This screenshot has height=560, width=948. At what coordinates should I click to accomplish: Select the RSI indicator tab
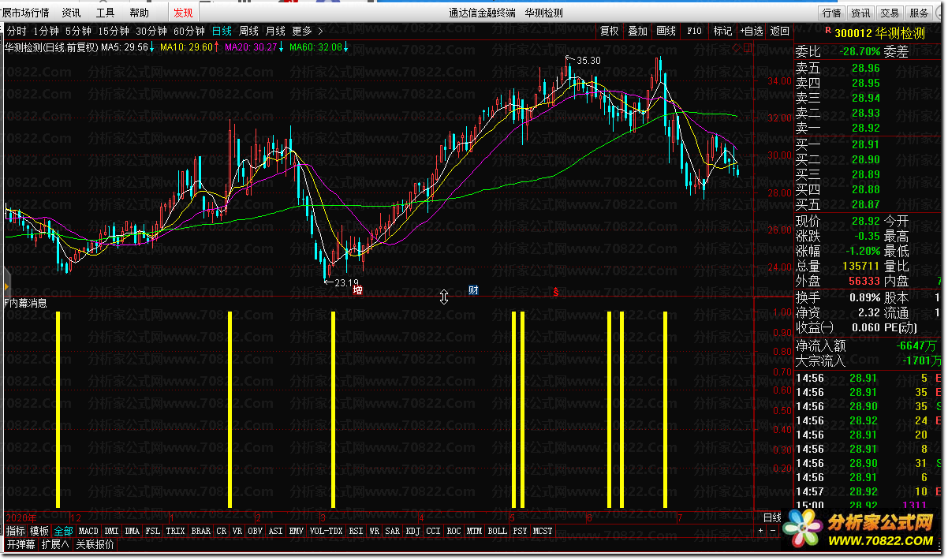(356, 532)
